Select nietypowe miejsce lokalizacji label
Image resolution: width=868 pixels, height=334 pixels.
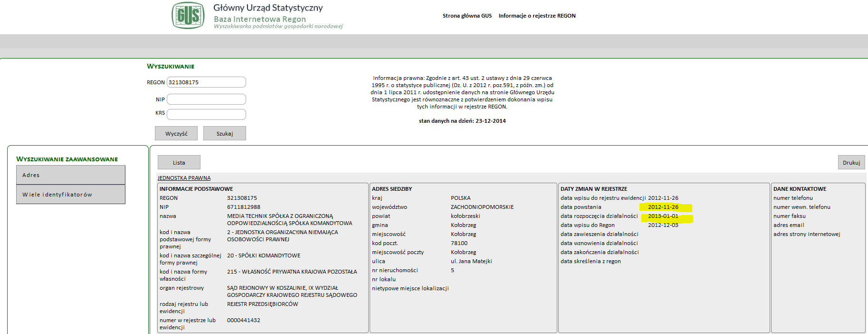point(410,288)
